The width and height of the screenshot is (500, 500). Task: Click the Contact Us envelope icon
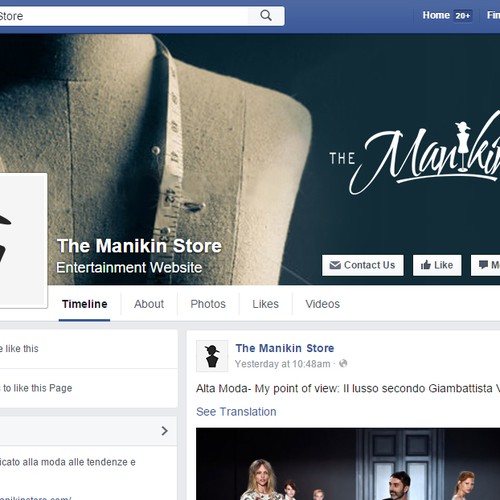tap(335, 265)
